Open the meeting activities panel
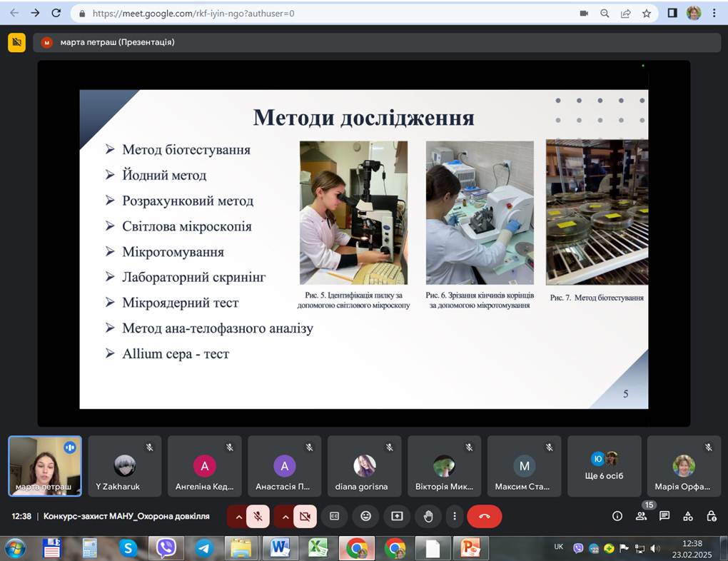This screenshot has height=561, width=728. point(688,516)
